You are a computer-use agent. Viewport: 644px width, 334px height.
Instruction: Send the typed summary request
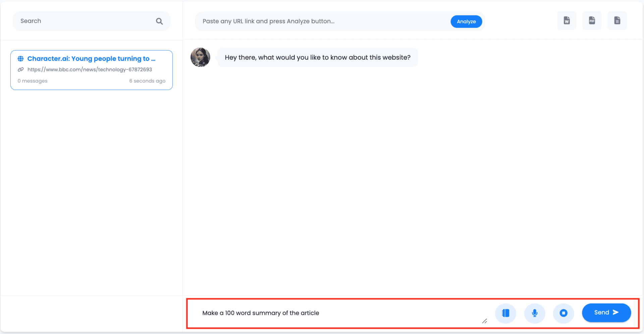(606, 313)
